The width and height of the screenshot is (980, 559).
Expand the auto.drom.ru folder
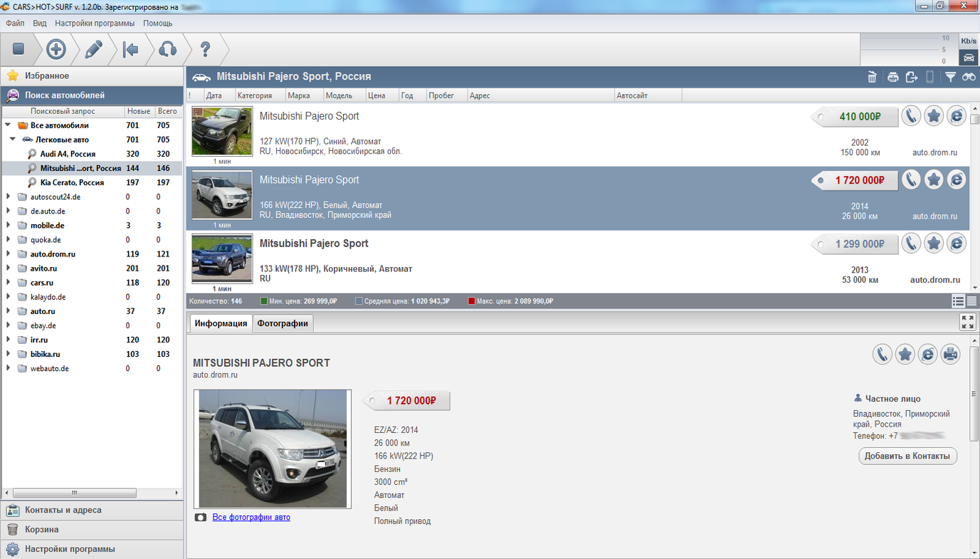click(x=8, y=254)
